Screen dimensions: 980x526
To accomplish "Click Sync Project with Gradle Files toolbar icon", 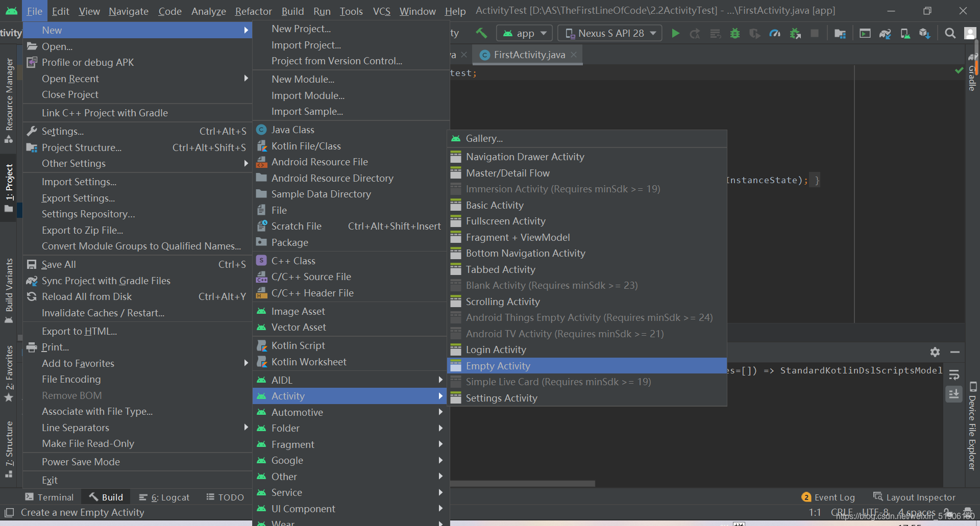I will [x=885, y=34].
